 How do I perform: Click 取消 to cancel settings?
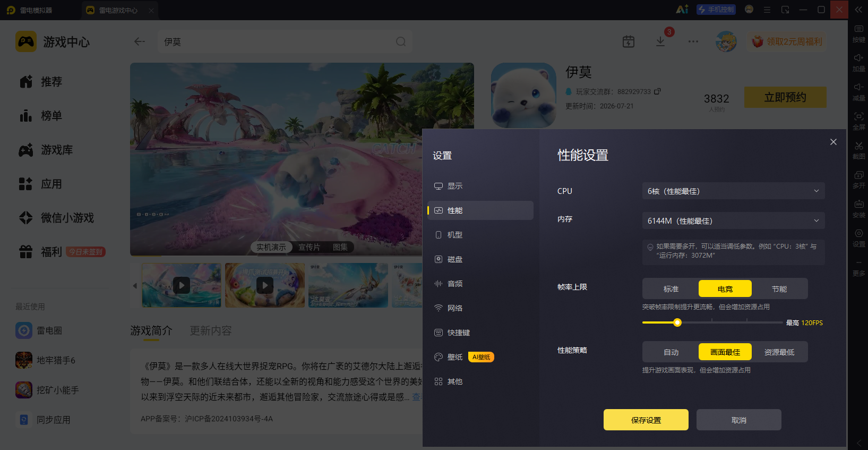pos(739,420)
